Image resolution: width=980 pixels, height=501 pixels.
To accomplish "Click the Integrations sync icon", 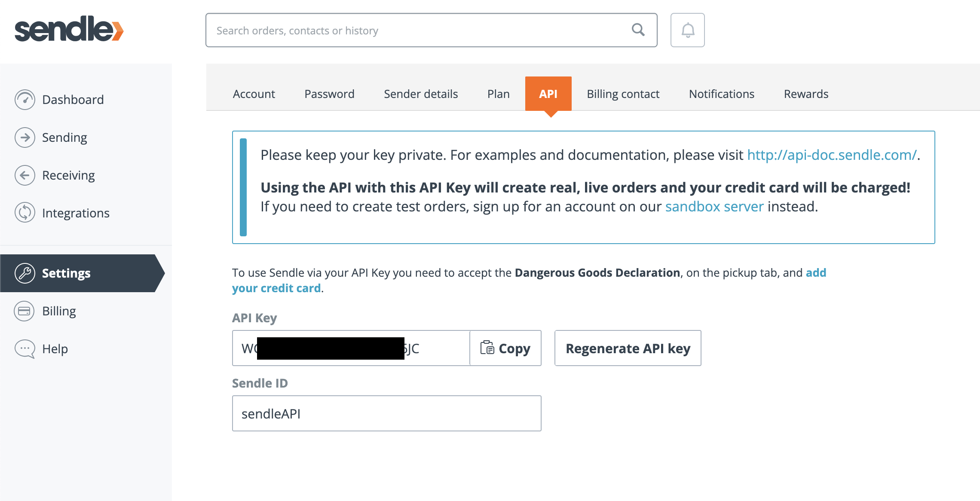I will [x=25, y=213].
